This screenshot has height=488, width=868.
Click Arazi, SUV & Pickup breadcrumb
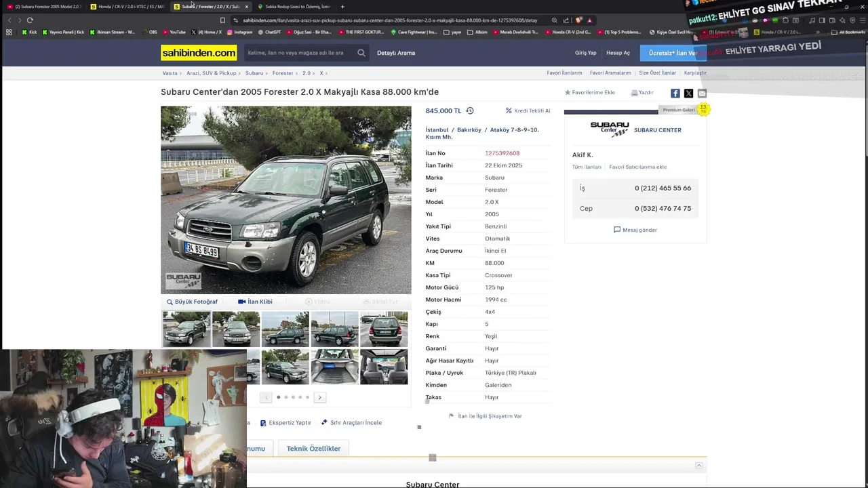[x=212, y=73]
